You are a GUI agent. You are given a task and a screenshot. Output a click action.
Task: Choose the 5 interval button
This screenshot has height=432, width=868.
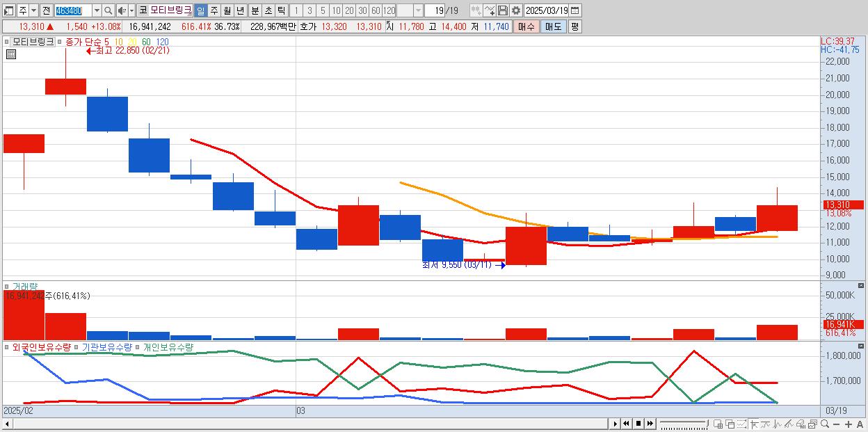click(323, 10)
